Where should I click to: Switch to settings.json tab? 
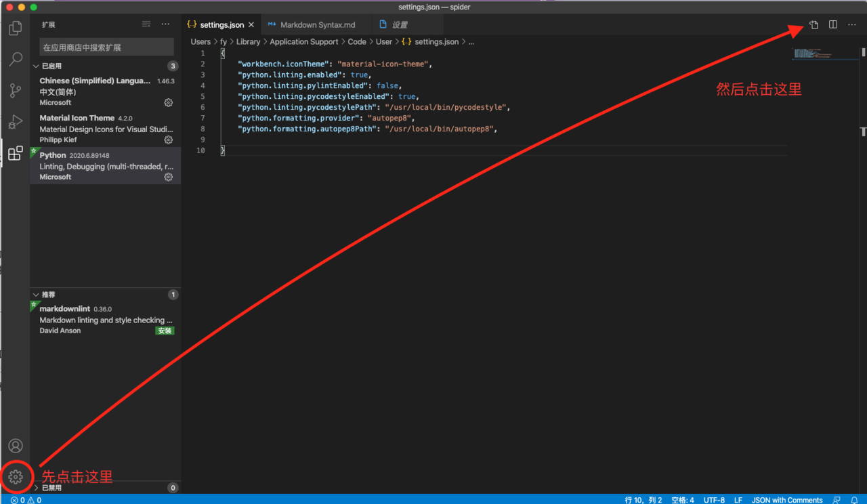click(221, 25)
